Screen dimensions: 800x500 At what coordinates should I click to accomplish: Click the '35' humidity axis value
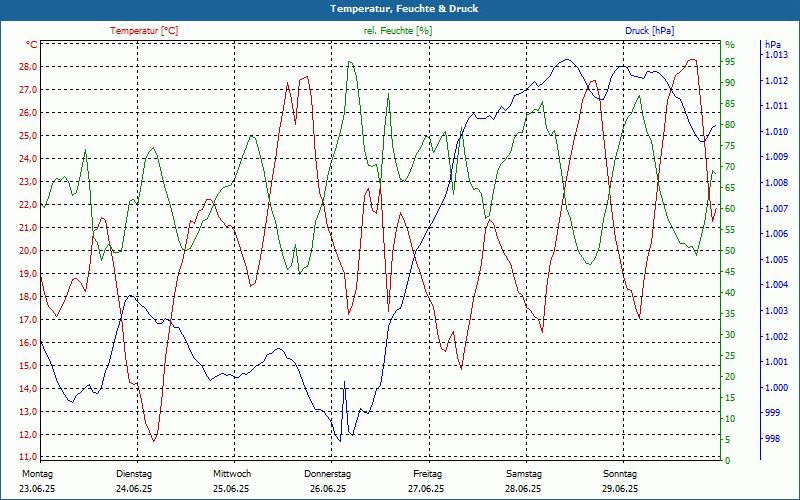pyautogui.click(x=730, y=314)
